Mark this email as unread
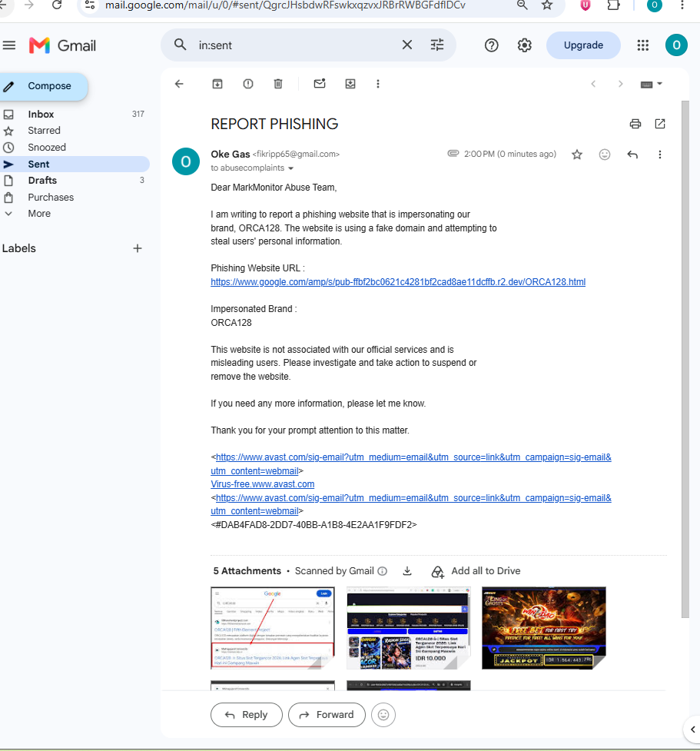The image size is (700, 751). coord(320,84)
